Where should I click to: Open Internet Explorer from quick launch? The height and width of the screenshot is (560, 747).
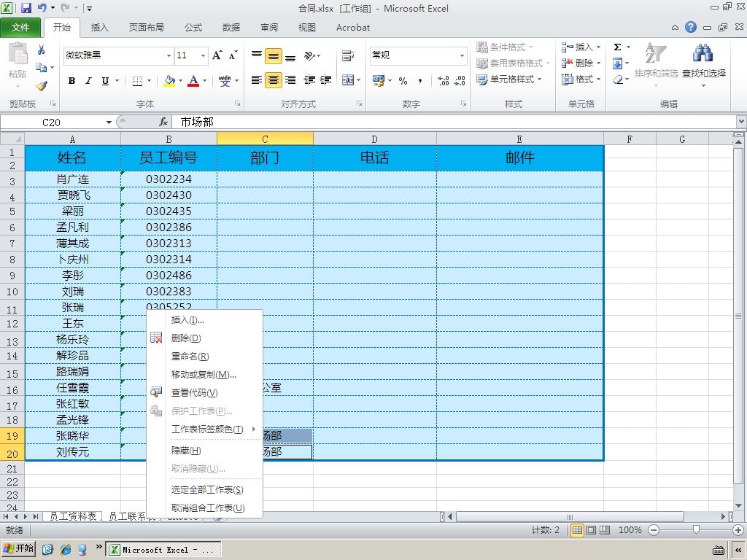click(x=65, y=549)
